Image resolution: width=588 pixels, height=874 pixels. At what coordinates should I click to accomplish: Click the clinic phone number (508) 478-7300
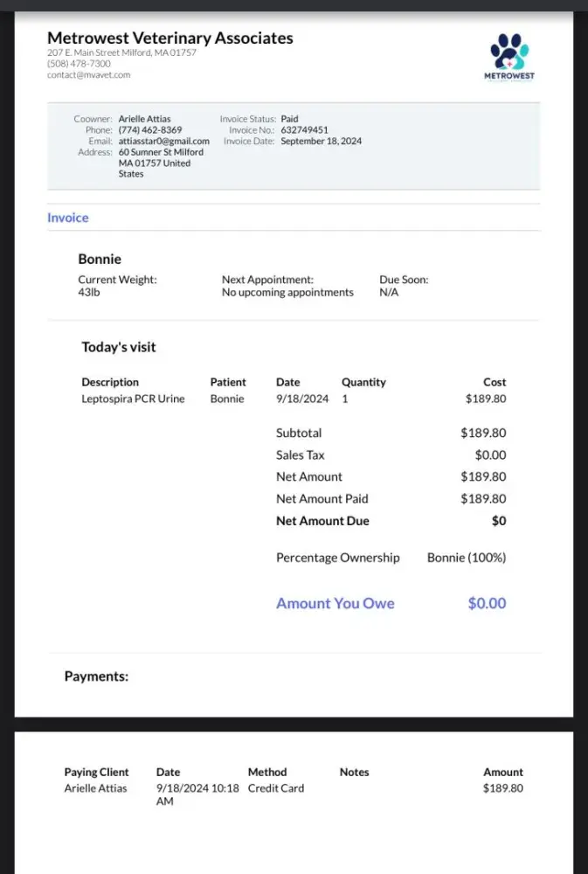pos(79,64)
